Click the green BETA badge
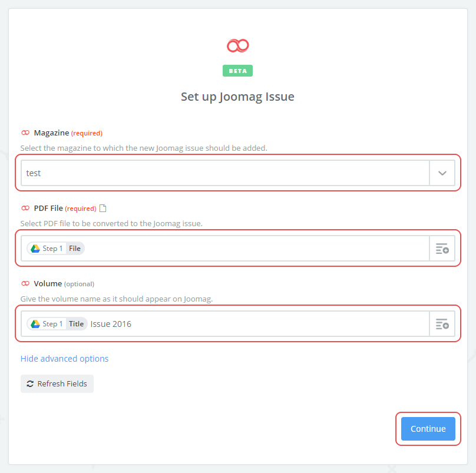 point(237,71)
